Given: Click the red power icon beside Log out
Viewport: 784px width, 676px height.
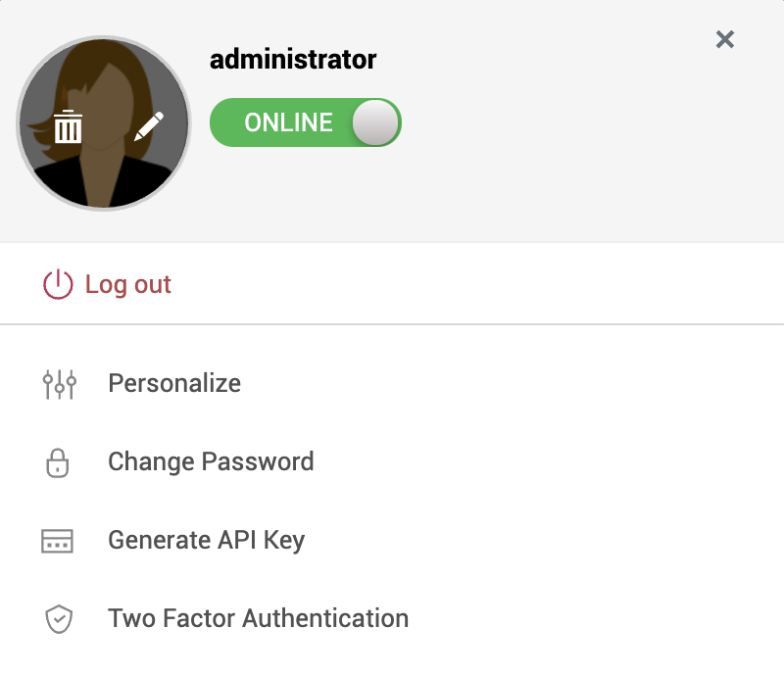Looking at the screenshot, I should (58, 285).
